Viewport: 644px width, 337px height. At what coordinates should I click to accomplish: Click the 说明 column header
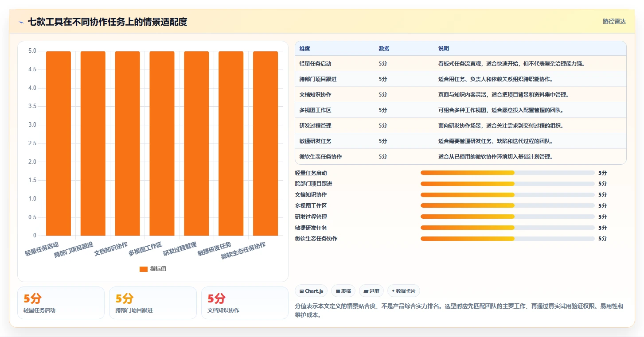point(444,49)
